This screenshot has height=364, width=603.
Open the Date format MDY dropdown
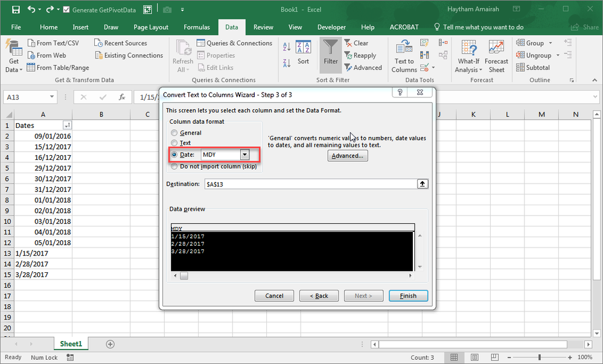click(x=244, y=155)
